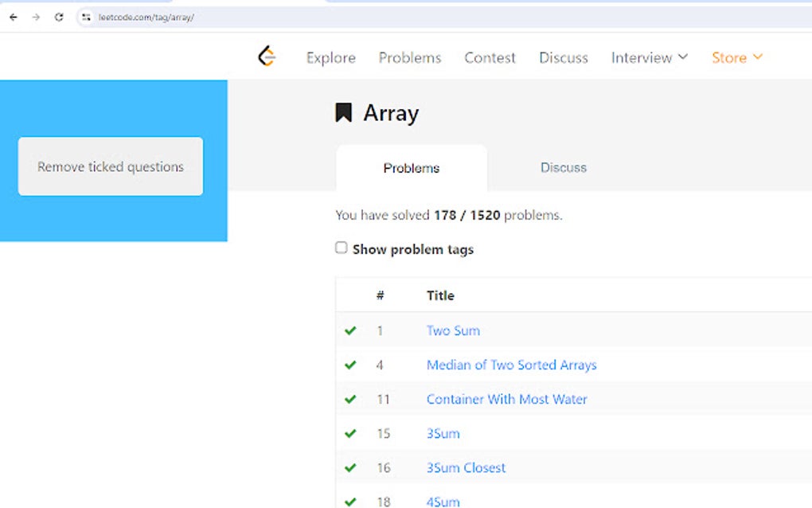The height and width of the screenshot is (508, 812).
Task: Enable Show problem tags checkbox
Action: pyautogui.click(x=342, y=248)
